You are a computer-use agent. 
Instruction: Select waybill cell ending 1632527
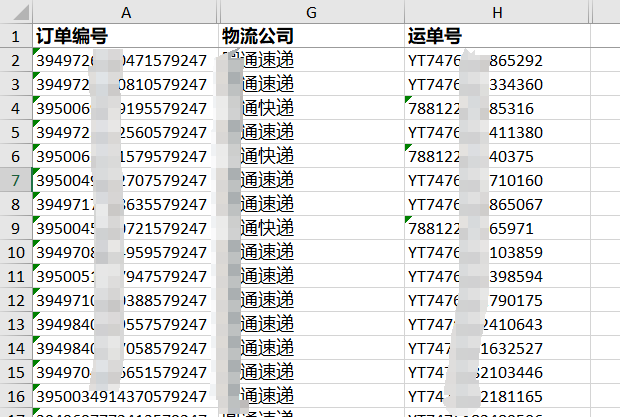pos(497,348)
